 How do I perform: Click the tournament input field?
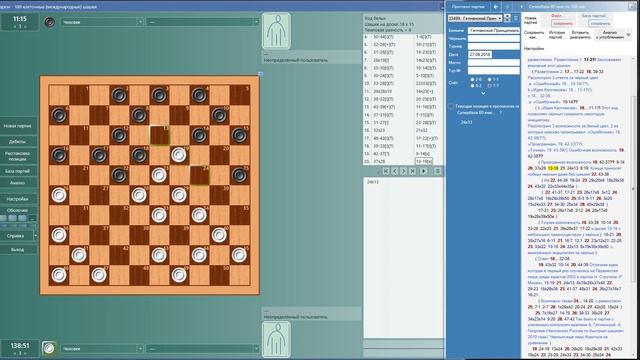pyautogui.click(x=493, y=47)
